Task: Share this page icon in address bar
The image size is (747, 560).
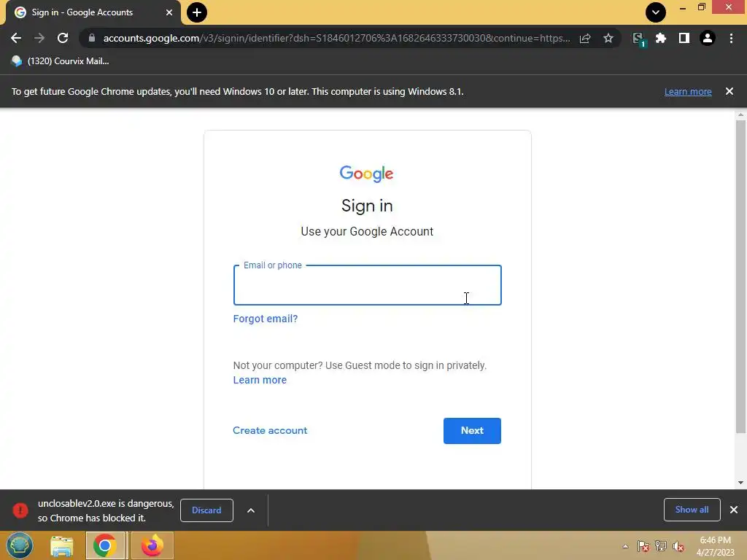Action: coord(585,38)
